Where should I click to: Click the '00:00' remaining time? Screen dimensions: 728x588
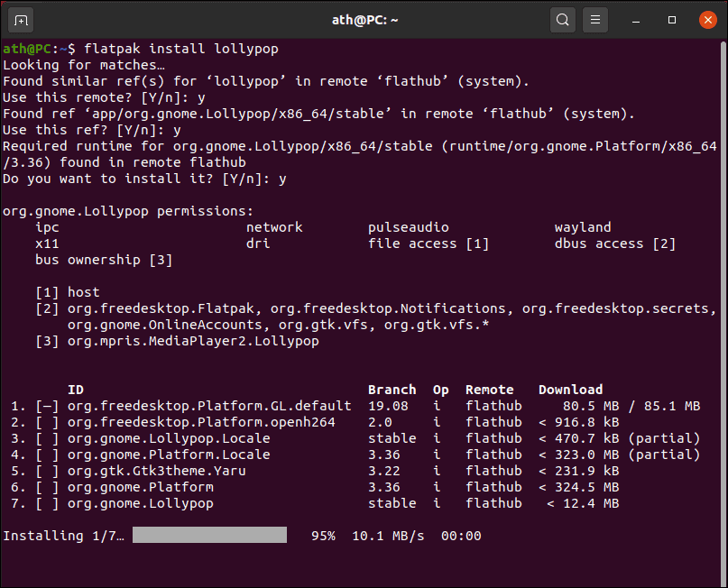[461, 536]
